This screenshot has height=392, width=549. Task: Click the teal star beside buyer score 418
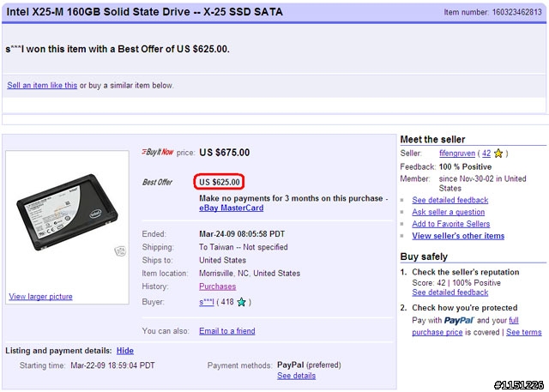[x=241, y=302]
